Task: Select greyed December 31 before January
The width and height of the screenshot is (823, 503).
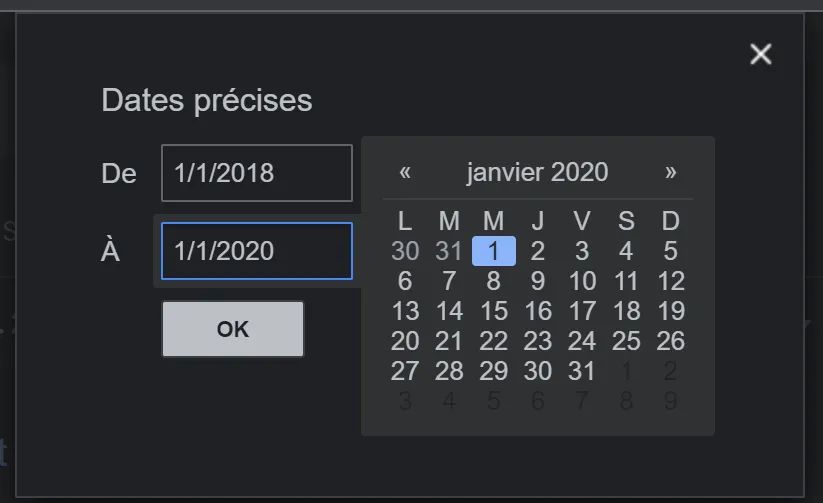Action: (x=449, y=251)
